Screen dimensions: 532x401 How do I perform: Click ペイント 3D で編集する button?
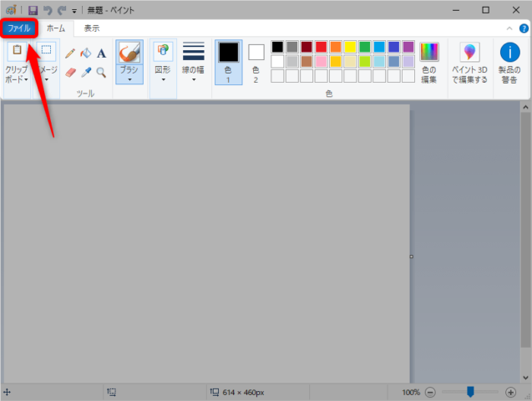[x=469, y=63]
